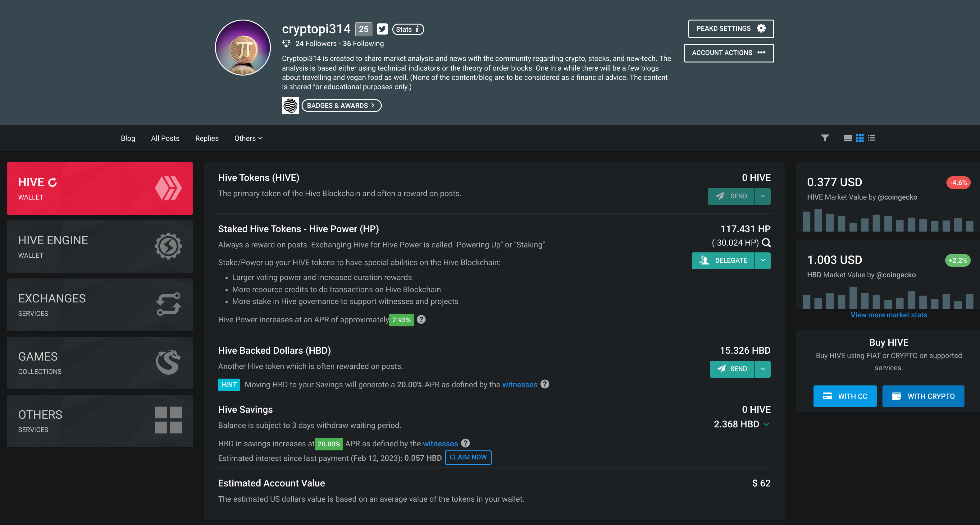Open PeakD Settings
This screenshot has height=525, width=980.
click(731, 29)
